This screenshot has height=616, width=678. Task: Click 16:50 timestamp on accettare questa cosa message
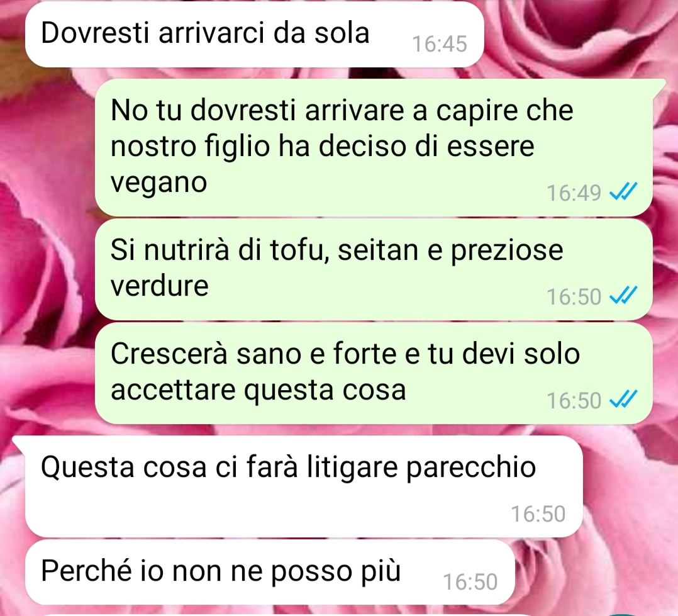tap(574, 401)
